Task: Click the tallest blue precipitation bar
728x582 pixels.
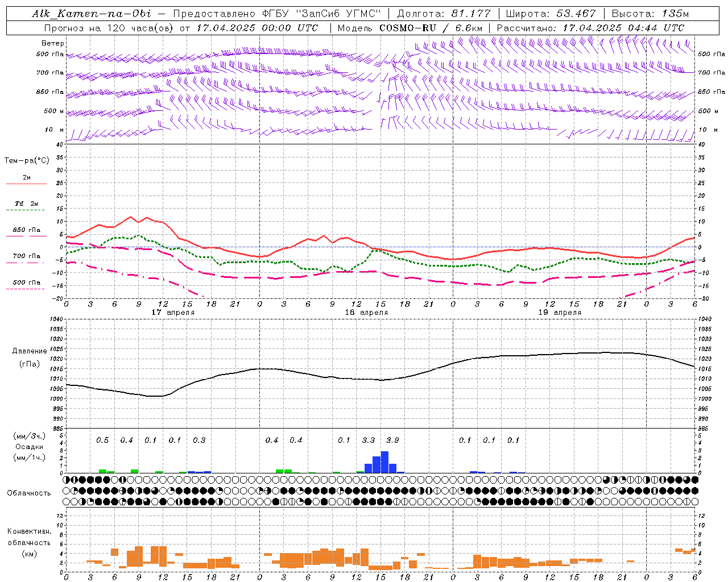Action: [384, 462]
